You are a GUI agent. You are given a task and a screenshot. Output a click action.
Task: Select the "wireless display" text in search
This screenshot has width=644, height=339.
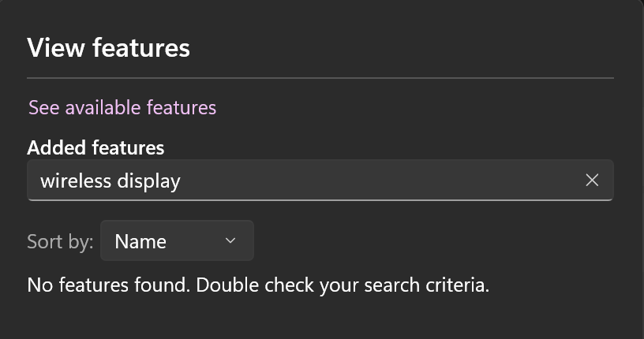[x=110, y=181]
